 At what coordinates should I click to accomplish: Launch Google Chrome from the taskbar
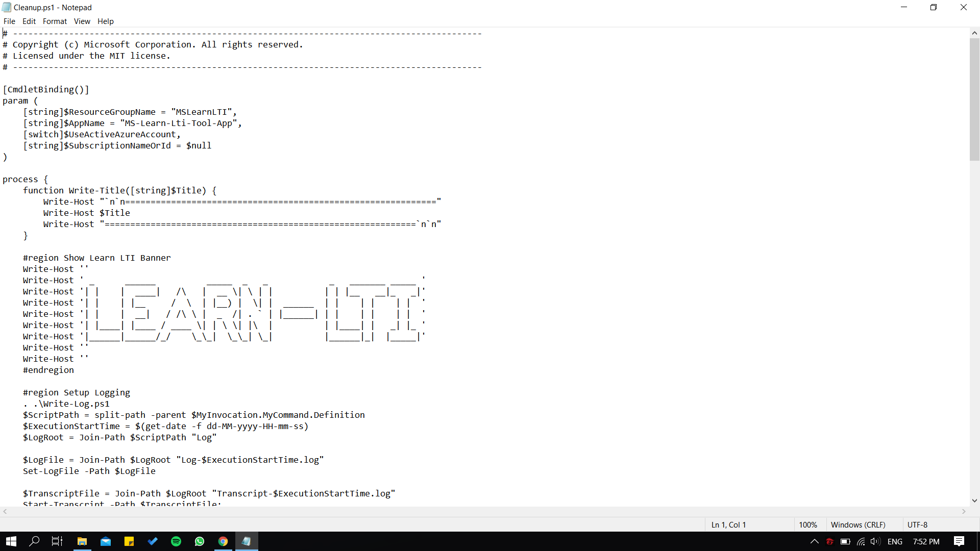coord(223,541)
